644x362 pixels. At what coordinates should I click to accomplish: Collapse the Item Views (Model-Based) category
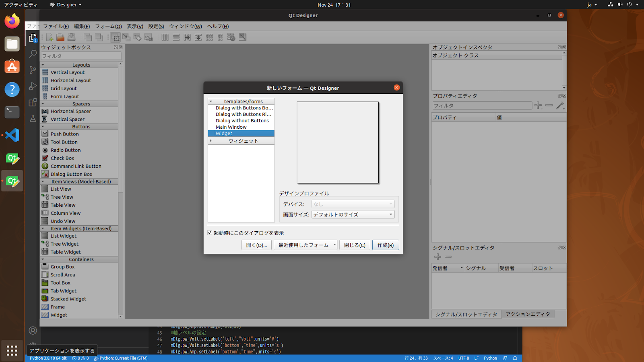pos(43,181)
